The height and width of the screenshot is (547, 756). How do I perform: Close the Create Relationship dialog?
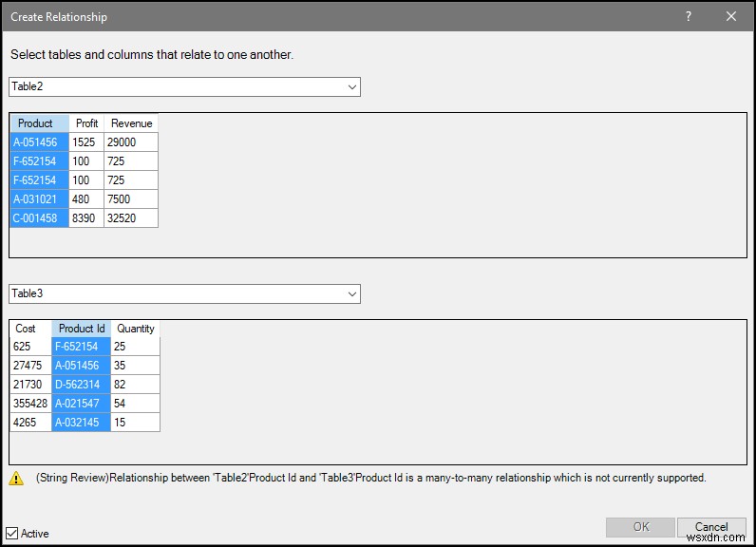[x=731, y=16]
